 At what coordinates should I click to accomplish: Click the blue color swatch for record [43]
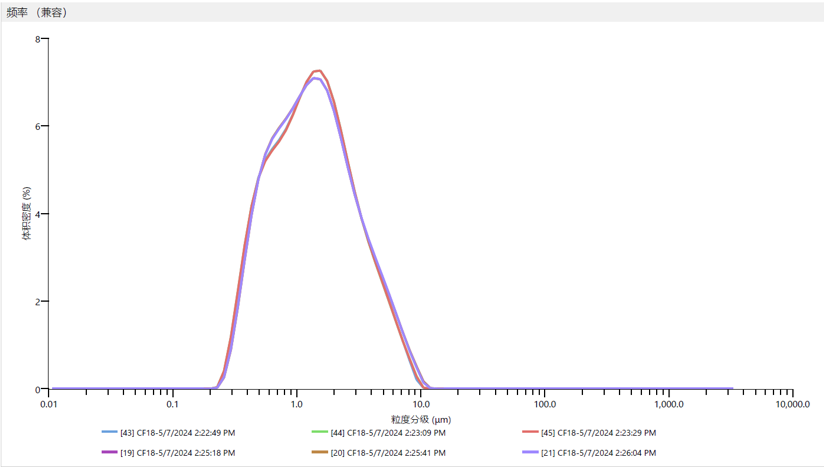tap(109, 432)
